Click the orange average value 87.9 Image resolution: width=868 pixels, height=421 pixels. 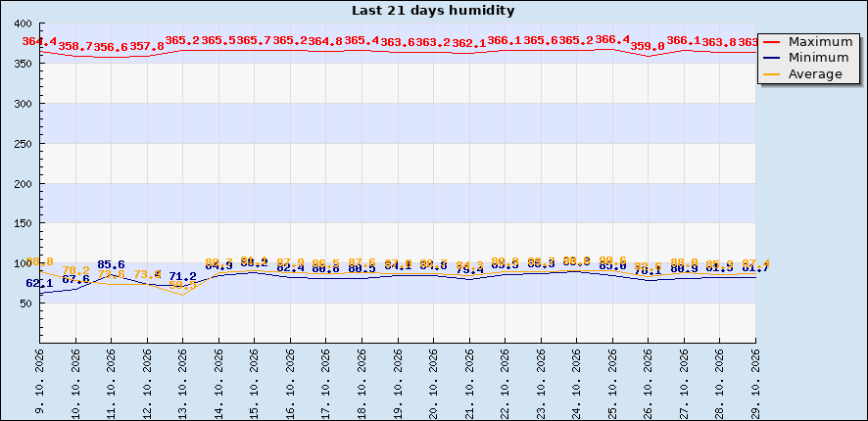pos(291,262)
